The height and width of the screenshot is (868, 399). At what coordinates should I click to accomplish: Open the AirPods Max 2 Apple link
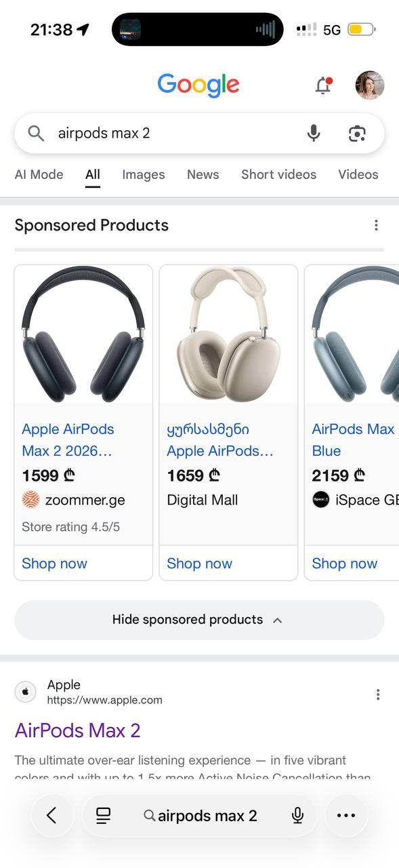pyautogui.click(x=77, y=730)
